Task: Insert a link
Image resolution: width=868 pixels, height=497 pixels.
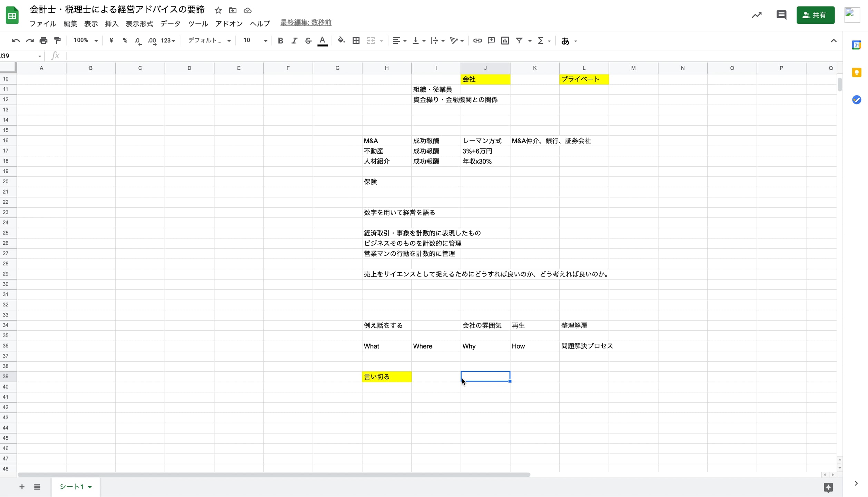Action: (477, 40)
